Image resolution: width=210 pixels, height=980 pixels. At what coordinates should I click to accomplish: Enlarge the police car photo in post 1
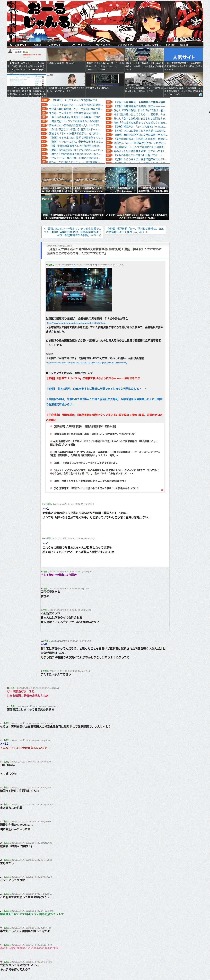coord(79,290)
